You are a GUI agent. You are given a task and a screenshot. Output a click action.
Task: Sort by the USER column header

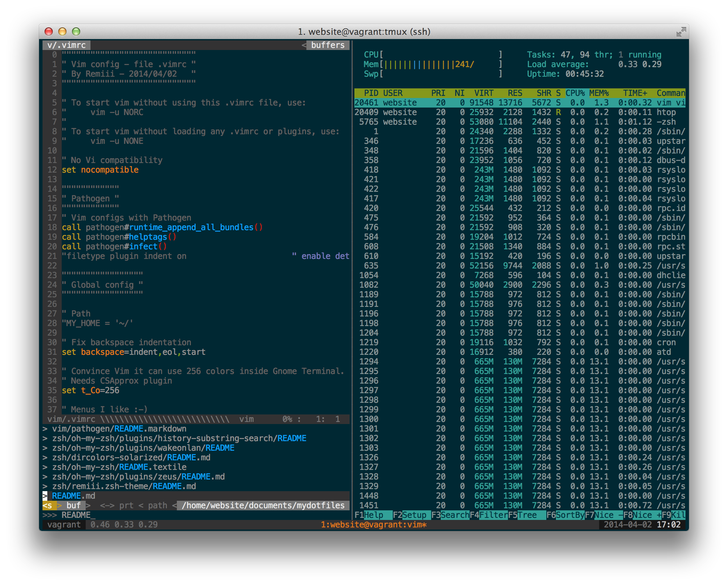pos(393,93)
